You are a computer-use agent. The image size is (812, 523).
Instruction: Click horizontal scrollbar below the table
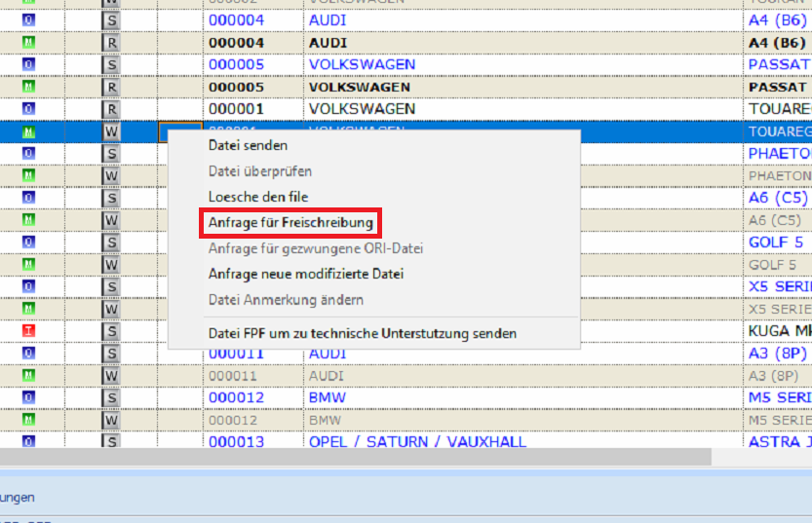[355, 458]
